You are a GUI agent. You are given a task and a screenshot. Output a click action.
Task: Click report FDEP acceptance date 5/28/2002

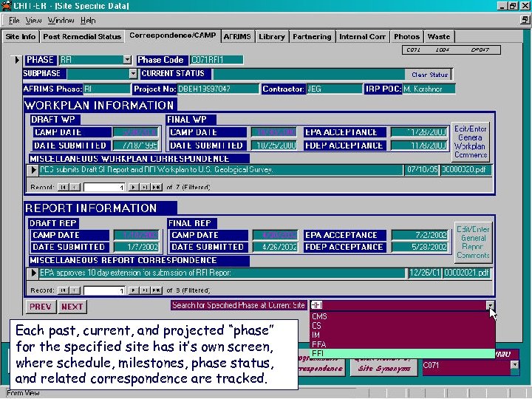click(x=420, y=247)
